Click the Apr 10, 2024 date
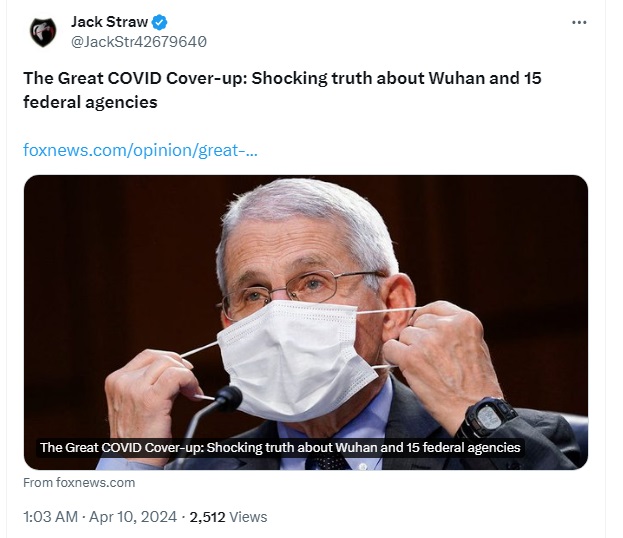This screenshot has width=623, height=538. [x=133, y=517]
